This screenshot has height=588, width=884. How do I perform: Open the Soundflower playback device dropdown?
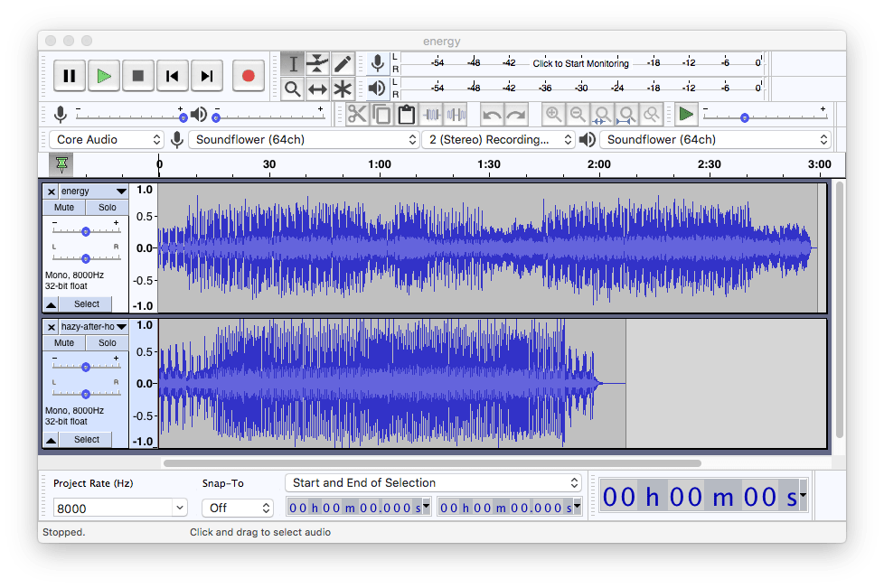[716, 140]
